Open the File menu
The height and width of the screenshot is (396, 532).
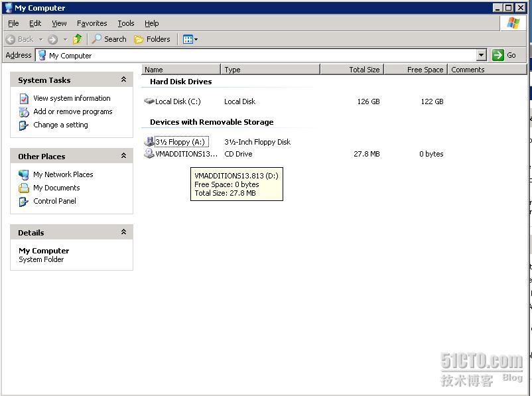[x=13, y=23]
